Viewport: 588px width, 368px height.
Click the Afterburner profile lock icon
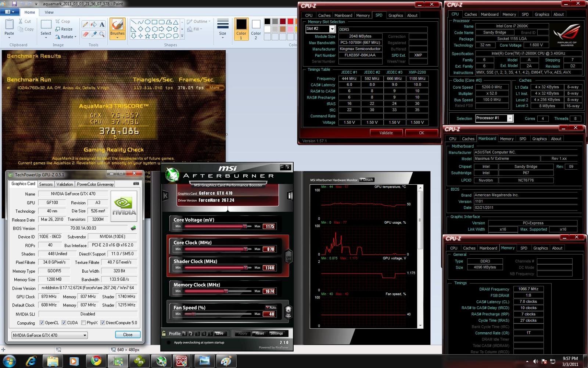click(x=164, y=333)
